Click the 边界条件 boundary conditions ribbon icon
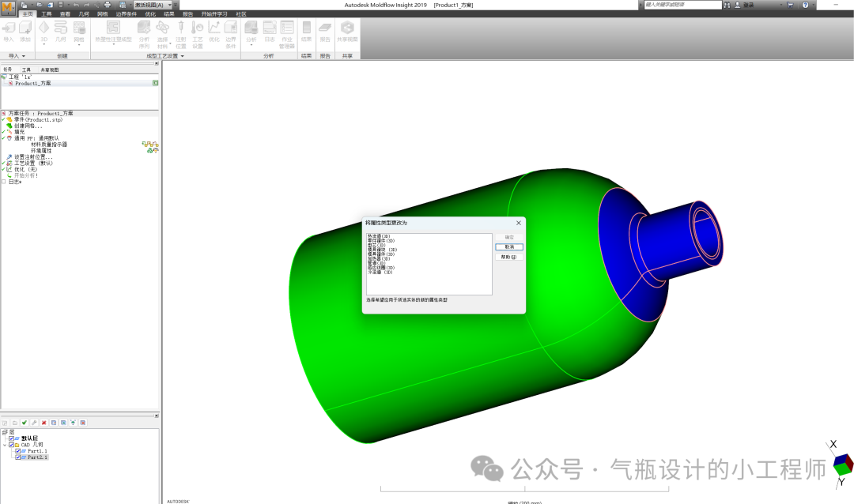Screen dimensions: 854x504 231,28
